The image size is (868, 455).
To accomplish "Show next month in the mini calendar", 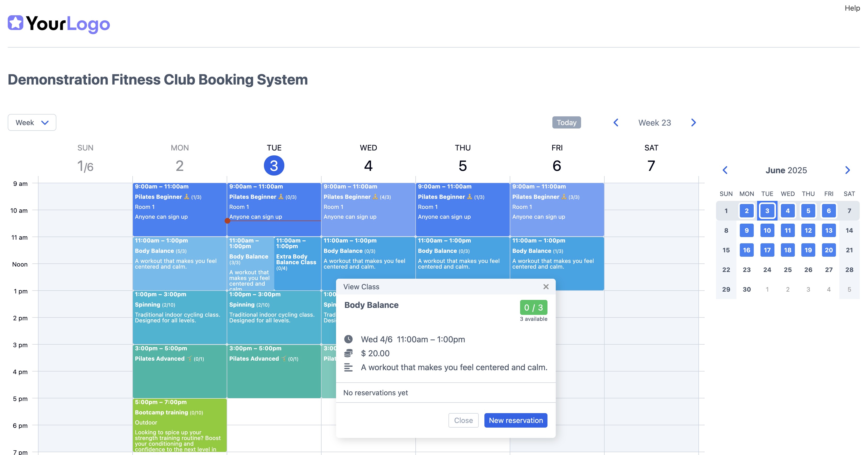I will tap(848, 170).
